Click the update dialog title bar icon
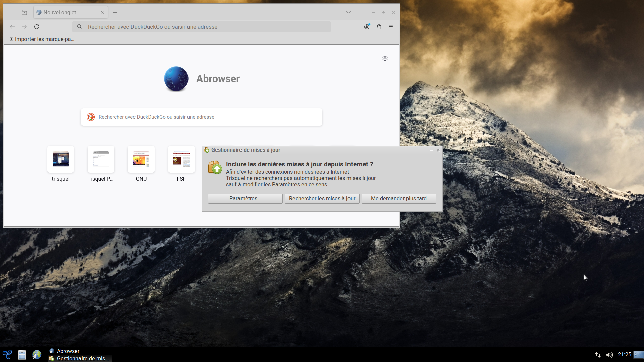 206,150
